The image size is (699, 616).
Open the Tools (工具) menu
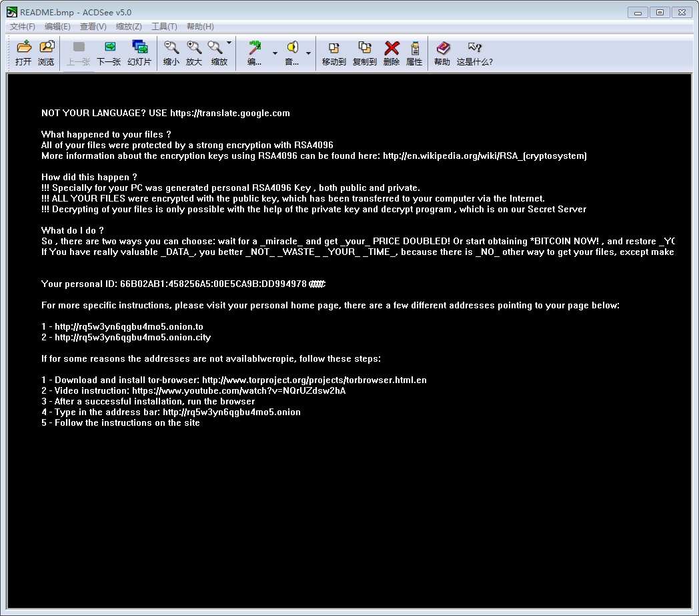[x=165, y=27]
